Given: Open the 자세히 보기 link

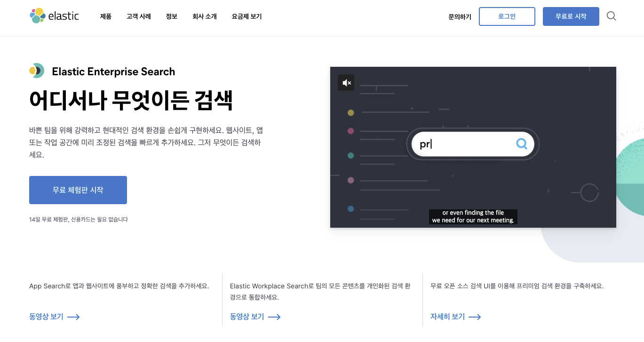Looking at the screenshot, I should coord(447,317).
